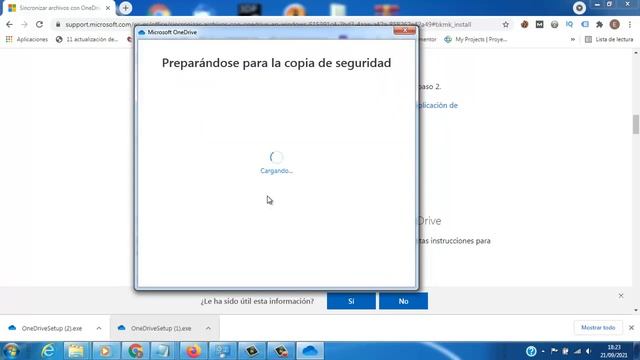Switch to the OneDrive taskbar item

click(x=310, y=351)
